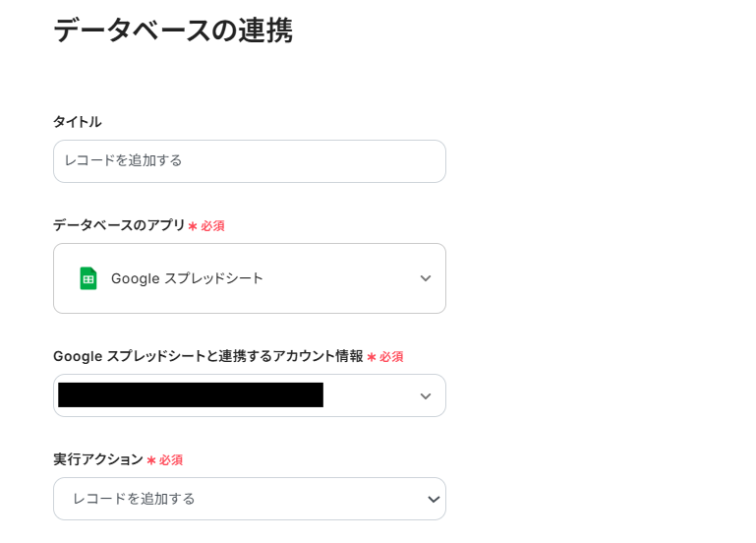Select the redacted account value bar
Viewport: 756px width, 543px height.
point(191,395)
